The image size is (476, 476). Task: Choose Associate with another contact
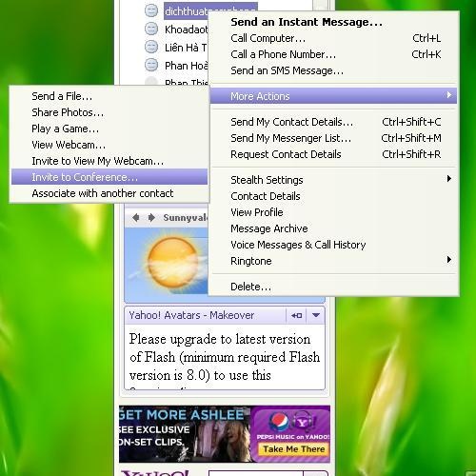[x=109, y=193]
